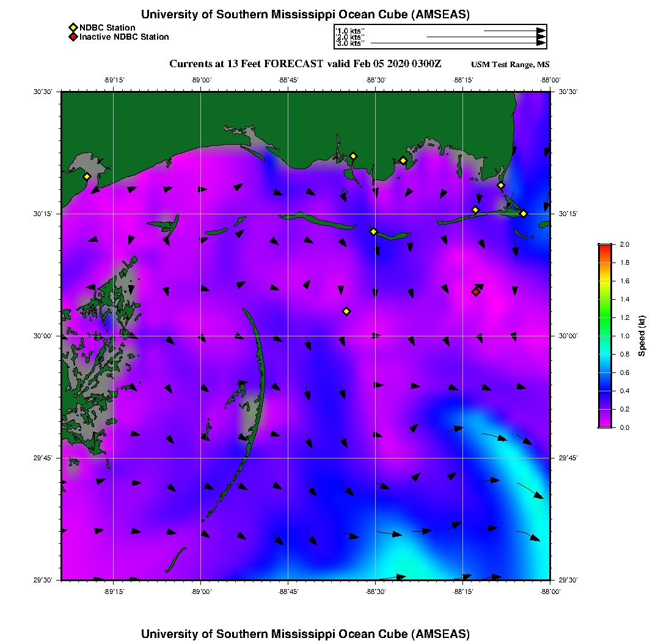Image resolution: width=672 pixels, height=641 pixels.
Task: Click the 30°00' latitude label left of the map
Action: pos(44,336)
